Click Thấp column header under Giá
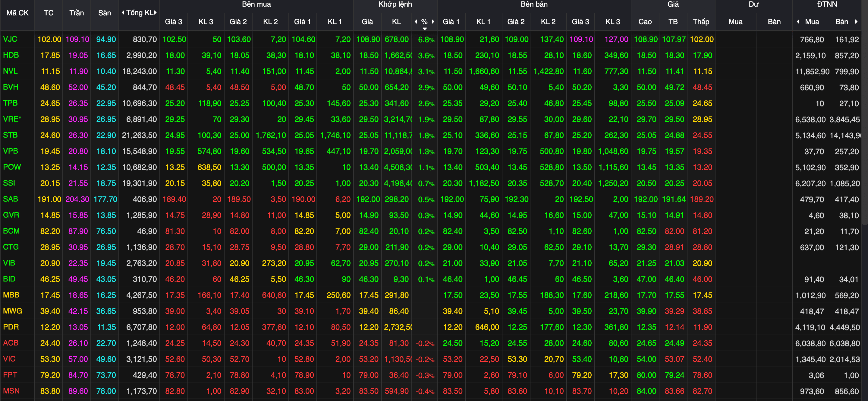 point(701,22)
